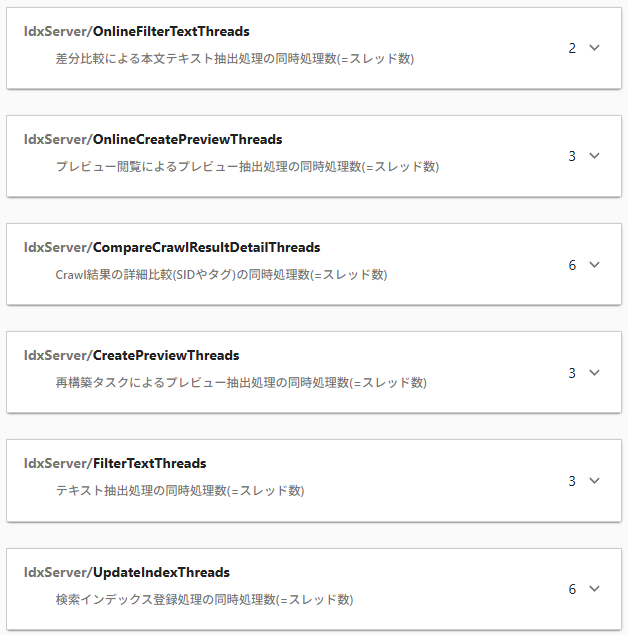Screen dimensions: 628x635
Task: Click the IdxServer/CompareCrawlResultDetailThreads title
Action: point(172,247)
